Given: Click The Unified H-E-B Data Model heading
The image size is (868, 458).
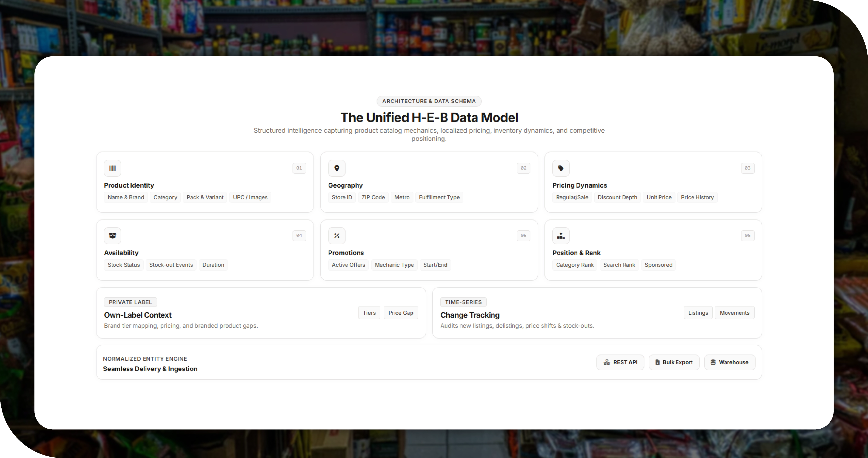Looking at the screenshot, I should 429,118.
